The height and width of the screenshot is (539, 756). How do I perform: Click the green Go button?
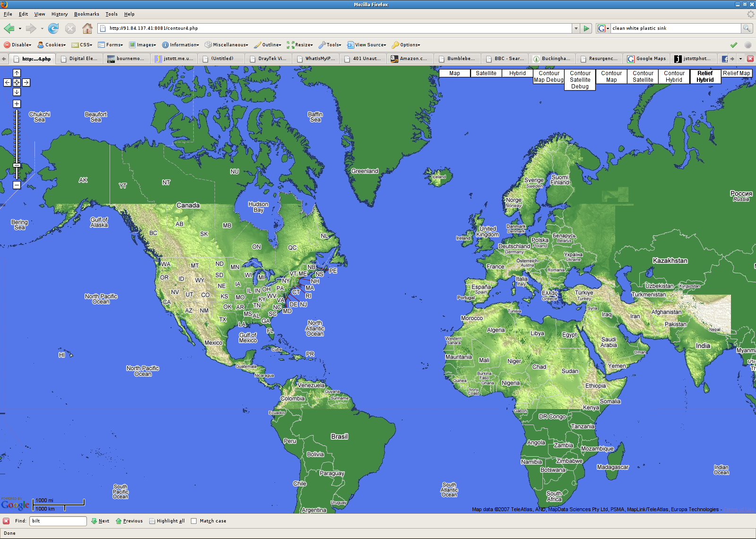[x=586, y=28]
